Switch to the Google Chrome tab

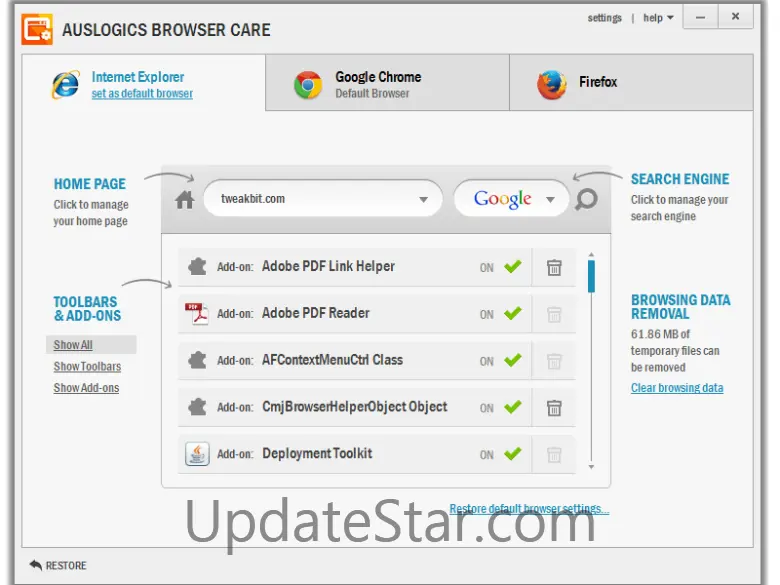388,83
